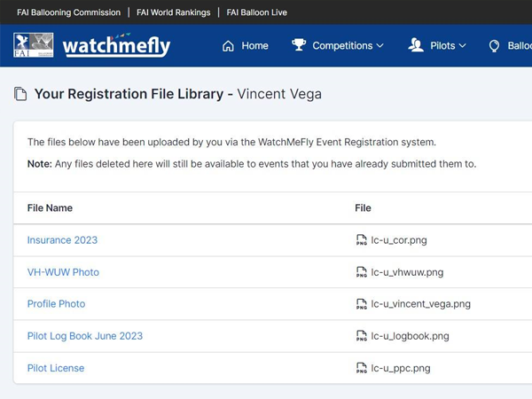Open Pilot Log Book June 2023
The height and width of the screenshot is (399, 532).
pyautogui.click(x=84, y=336)
